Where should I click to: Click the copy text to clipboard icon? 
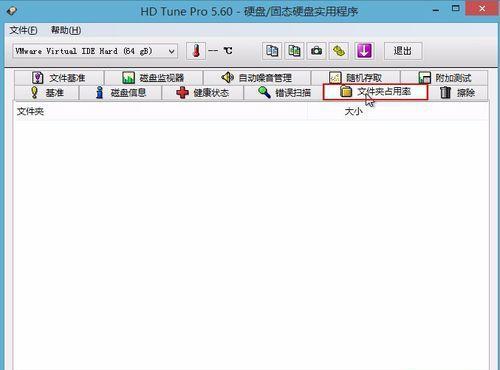[x=272, y=51]
